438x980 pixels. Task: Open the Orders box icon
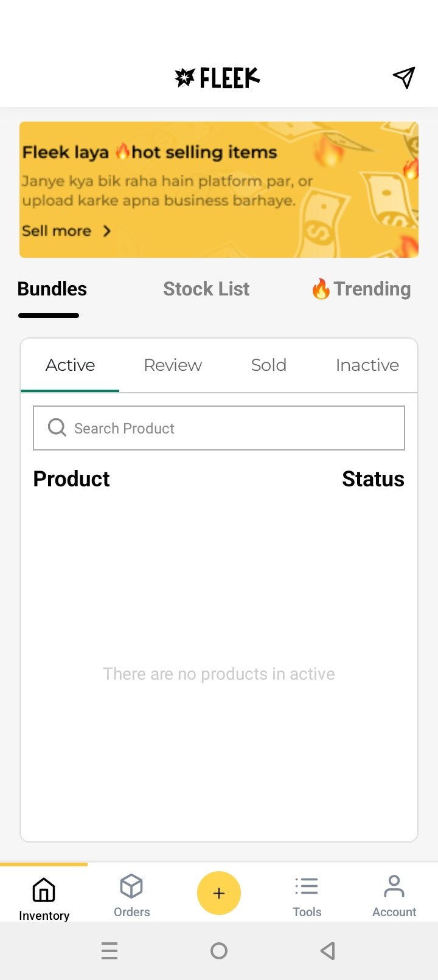tap(131, 886)
